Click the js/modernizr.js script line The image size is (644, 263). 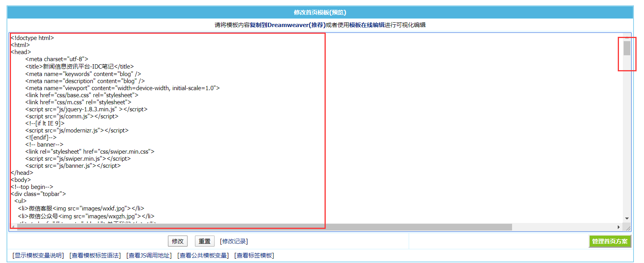coord(77,131)
